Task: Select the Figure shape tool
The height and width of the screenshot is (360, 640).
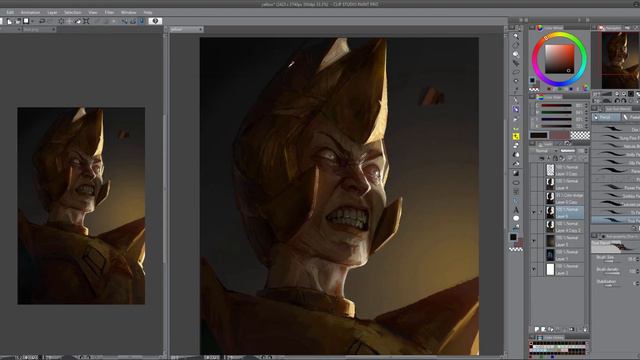Action: pyautogui.click(x=516, y=182)
